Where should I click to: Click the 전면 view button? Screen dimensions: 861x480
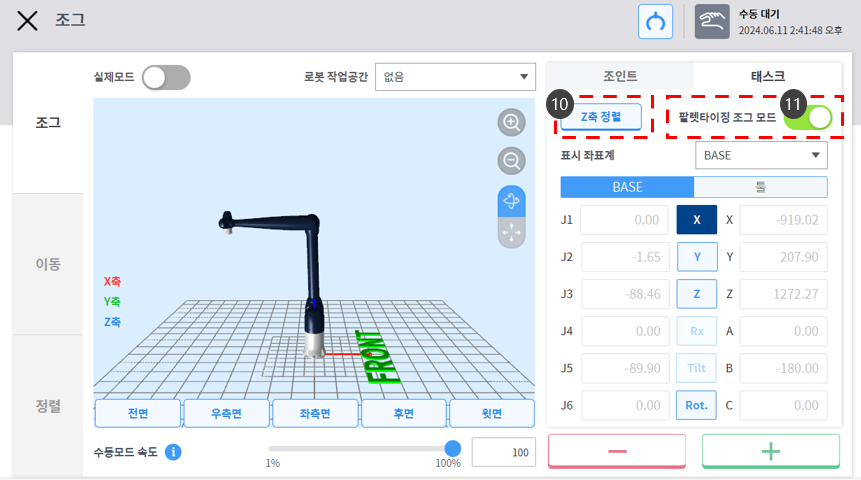click(x=137, y=412)
